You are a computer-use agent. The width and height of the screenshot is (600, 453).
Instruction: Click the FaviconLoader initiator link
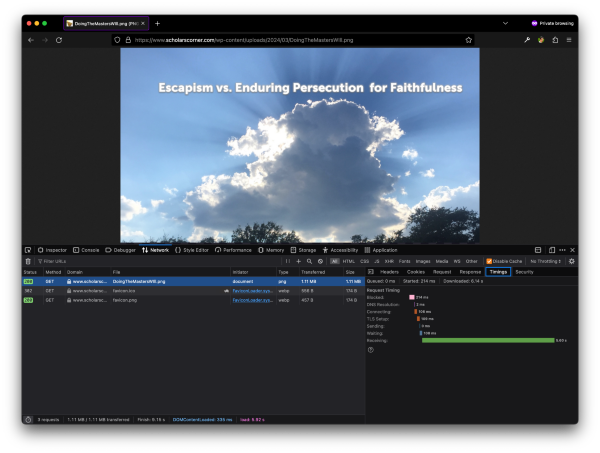(x=252, y=290)
